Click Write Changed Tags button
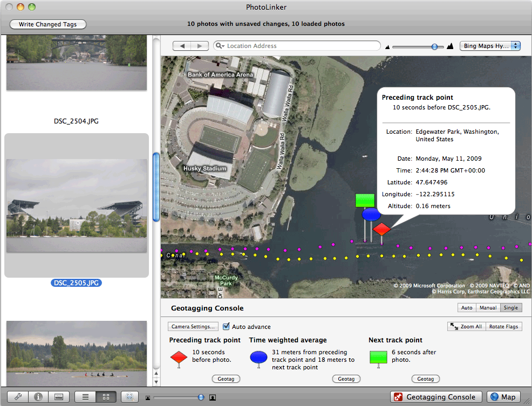 click(x=48, y=24)
